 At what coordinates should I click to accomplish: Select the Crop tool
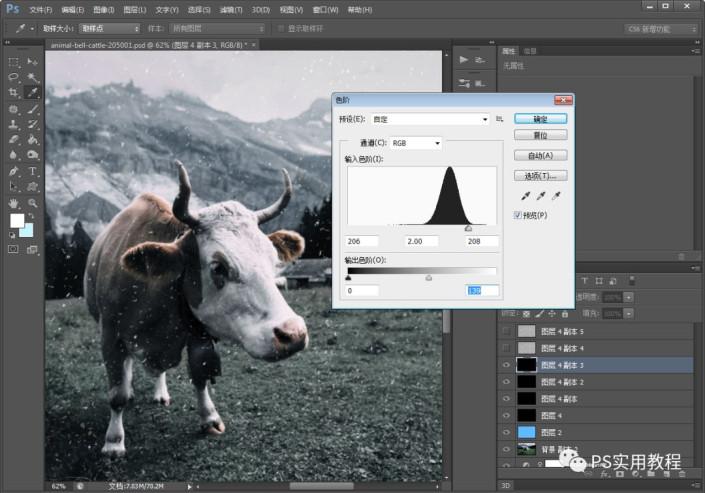[x=13, y=93]
